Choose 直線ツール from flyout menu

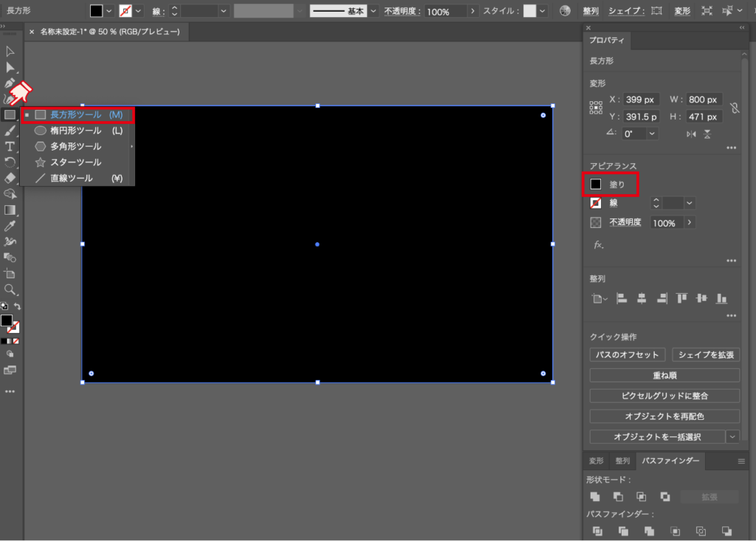78,179
